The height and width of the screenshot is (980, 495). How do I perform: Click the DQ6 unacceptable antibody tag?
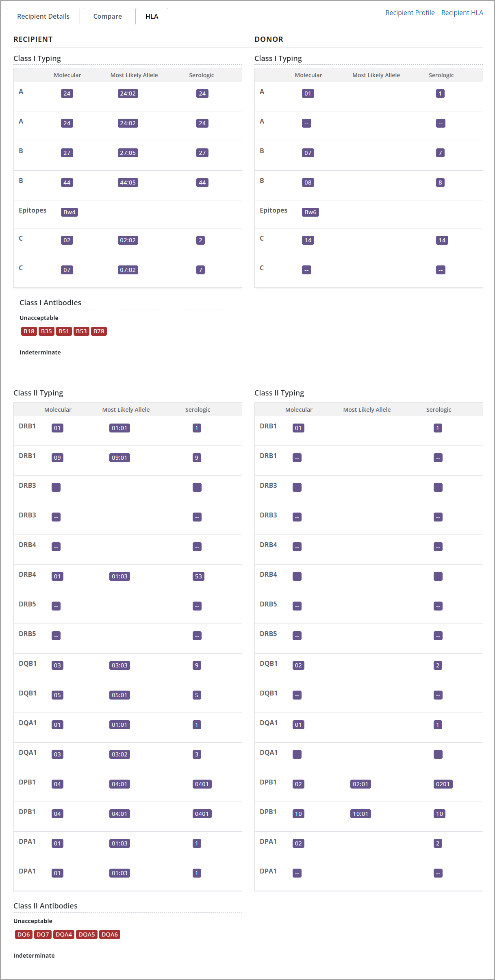tap(24, 934)
